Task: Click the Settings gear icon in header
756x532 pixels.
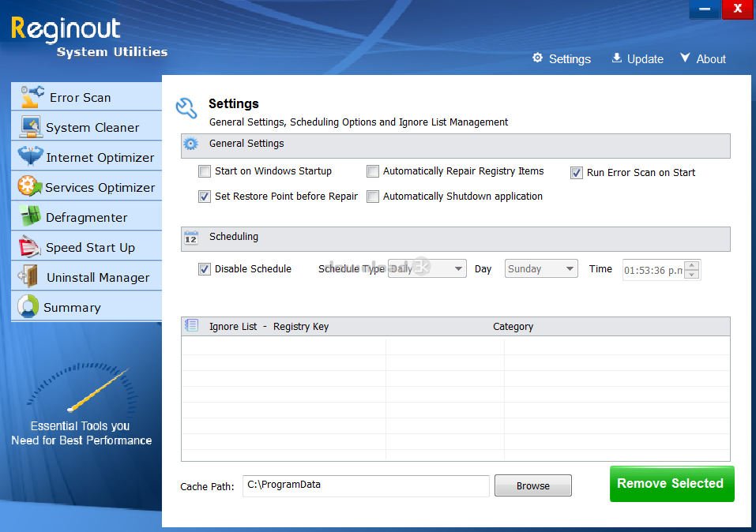Action: [538, 58]
